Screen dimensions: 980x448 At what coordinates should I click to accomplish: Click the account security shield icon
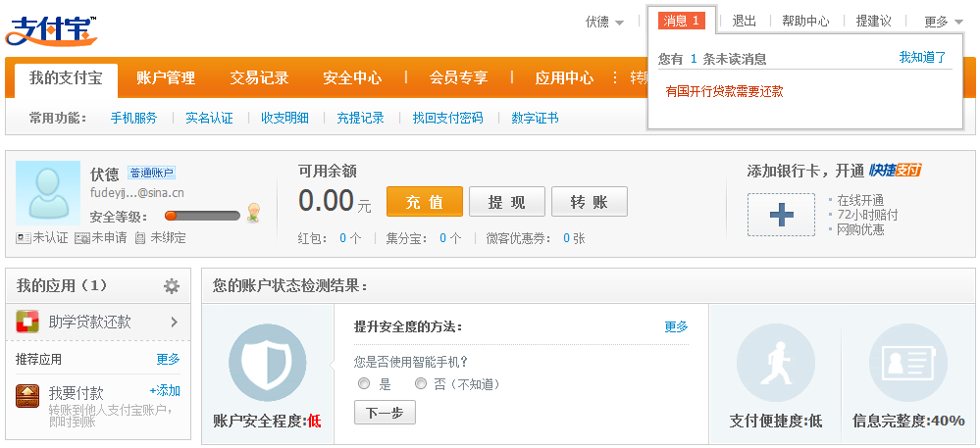(x=267, y=363)
